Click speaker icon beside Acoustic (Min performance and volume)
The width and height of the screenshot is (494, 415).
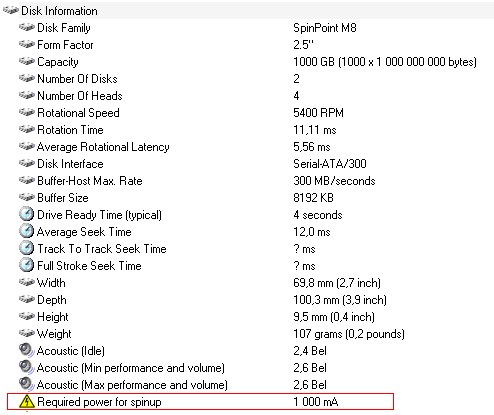pos(27,367)
